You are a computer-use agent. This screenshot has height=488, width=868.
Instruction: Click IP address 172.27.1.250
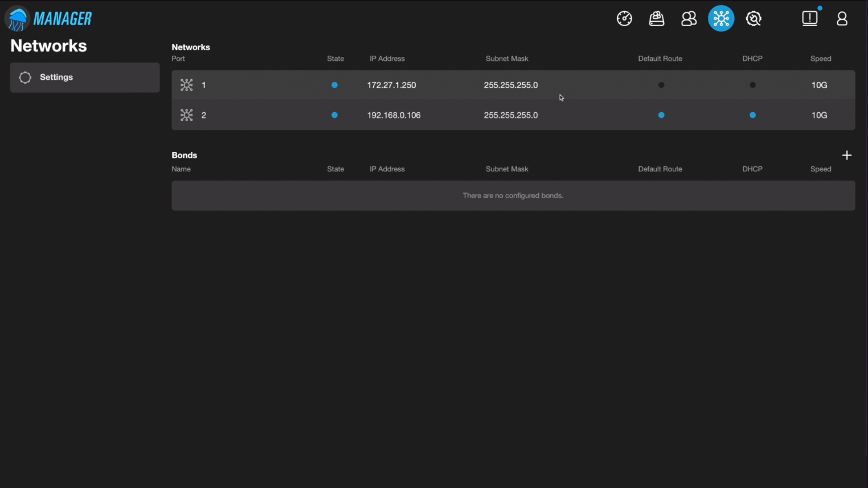click(391, 85)
